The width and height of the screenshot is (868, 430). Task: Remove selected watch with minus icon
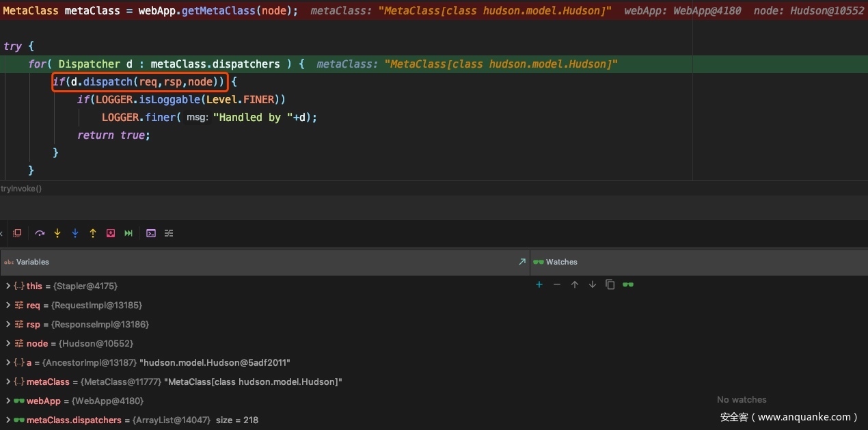click(557, 284)
